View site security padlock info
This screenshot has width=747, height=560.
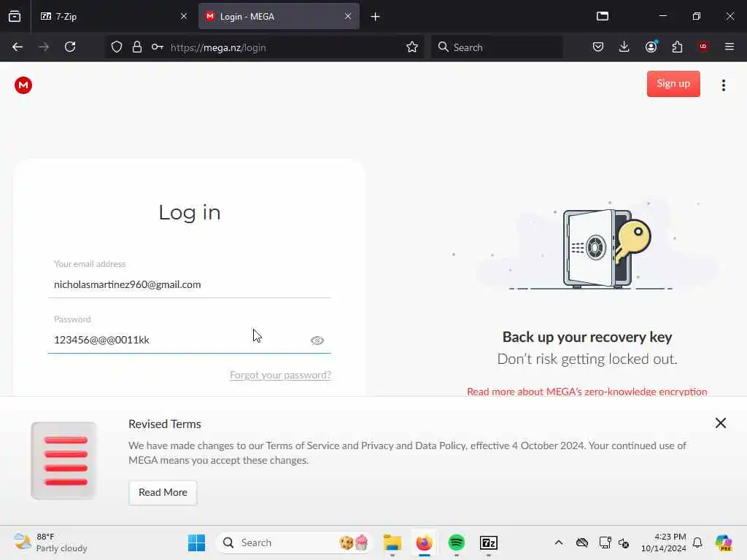click(137, 47)
